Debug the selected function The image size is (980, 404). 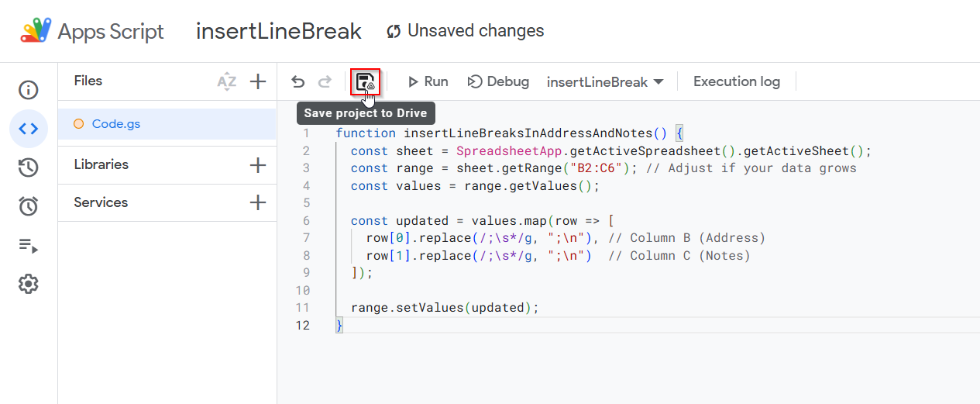pyautogui.click(x=498, y=81)
